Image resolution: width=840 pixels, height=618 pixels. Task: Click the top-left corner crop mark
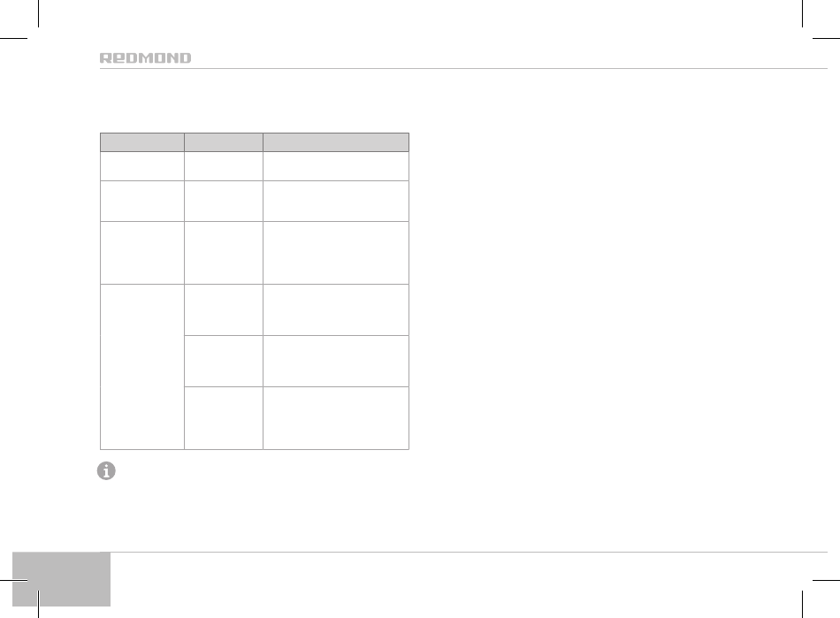(x=27, y=26)
